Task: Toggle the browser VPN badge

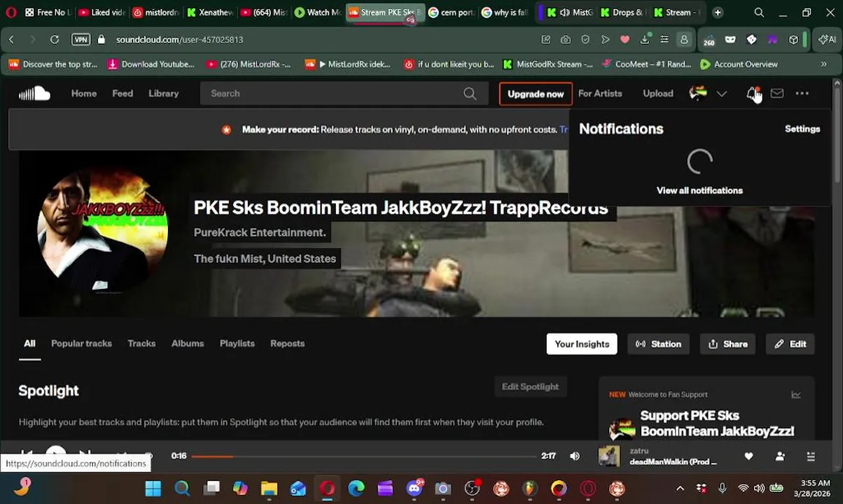Action: point(81,40)
